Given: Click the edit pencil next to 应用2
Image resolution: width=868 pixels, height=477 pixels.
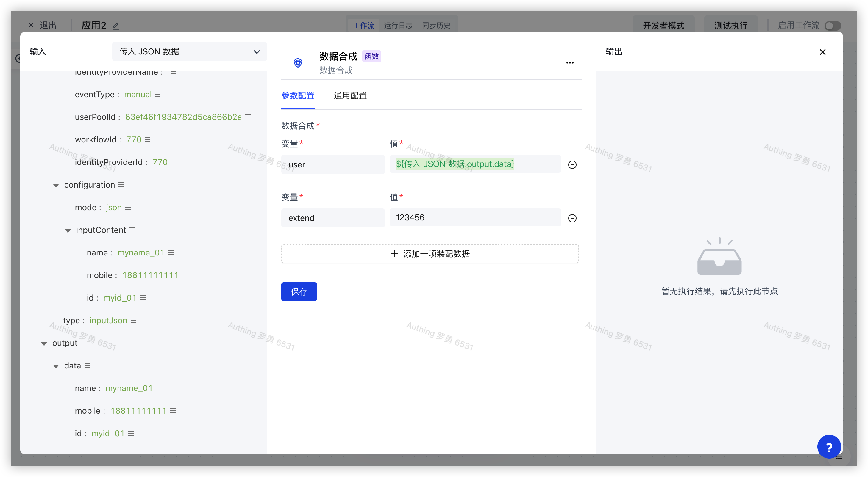Looking at the screenshot, I should (116, 26).
